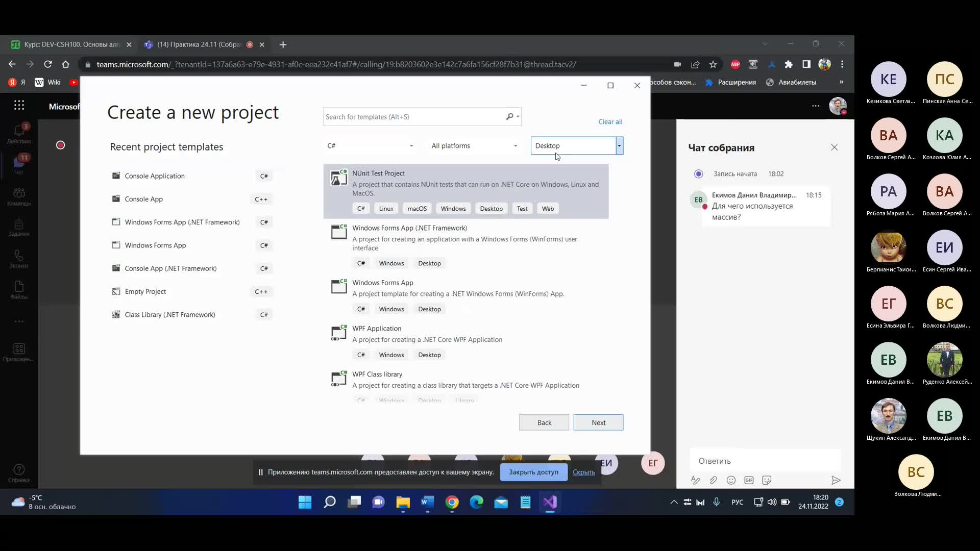Viewport: 980px width, 551px height.
Task: Send the chat message
Action: pos(836,480)
